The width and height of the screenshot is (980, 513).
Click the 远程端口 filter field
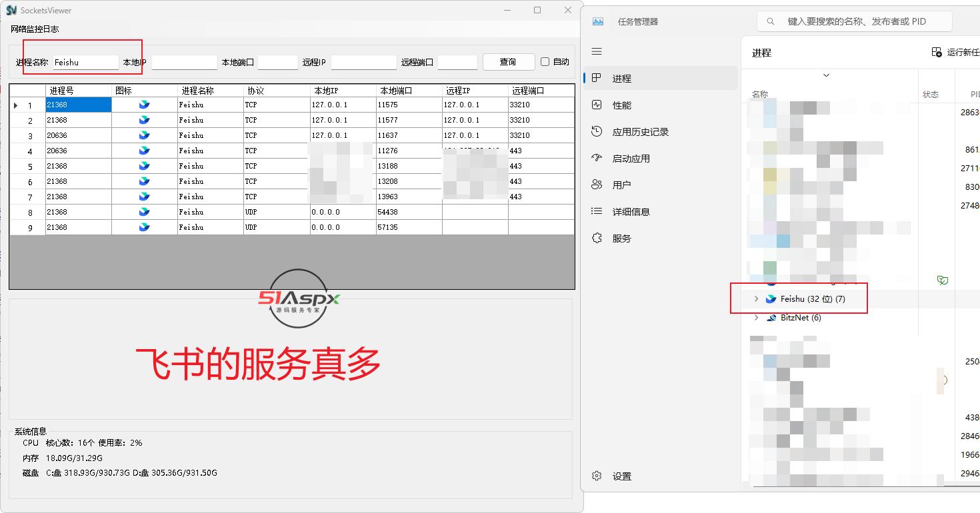click(x=457, y=62)
